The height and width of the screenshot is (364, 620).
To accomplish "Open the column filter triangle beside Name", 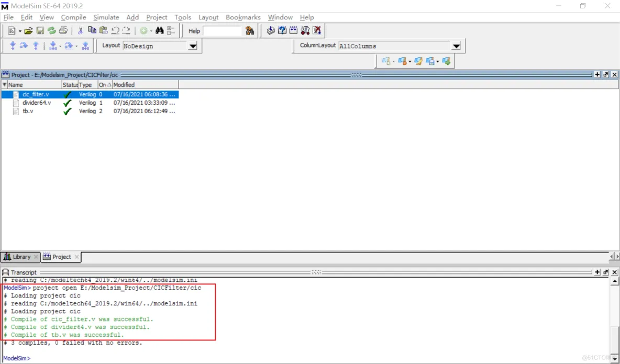I will [x=4, y=85].
